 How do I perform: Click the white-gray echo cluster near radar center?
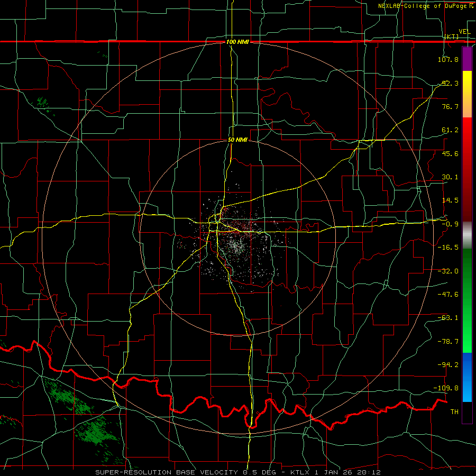236,246
